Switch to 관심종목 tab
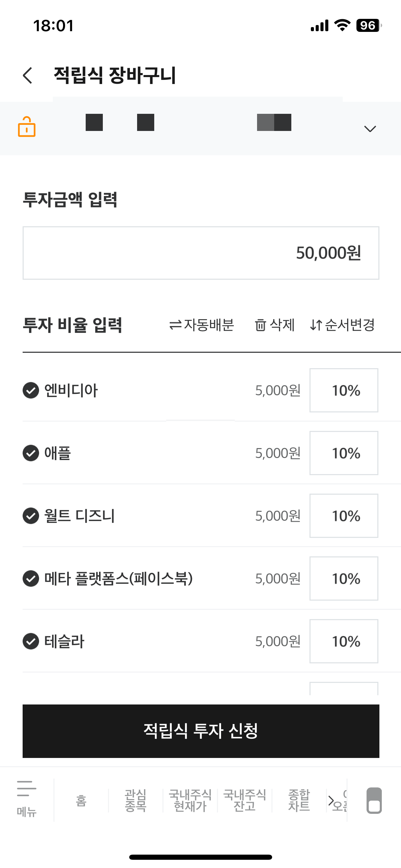This screenshot has width=401, height=868. point(136,801)
